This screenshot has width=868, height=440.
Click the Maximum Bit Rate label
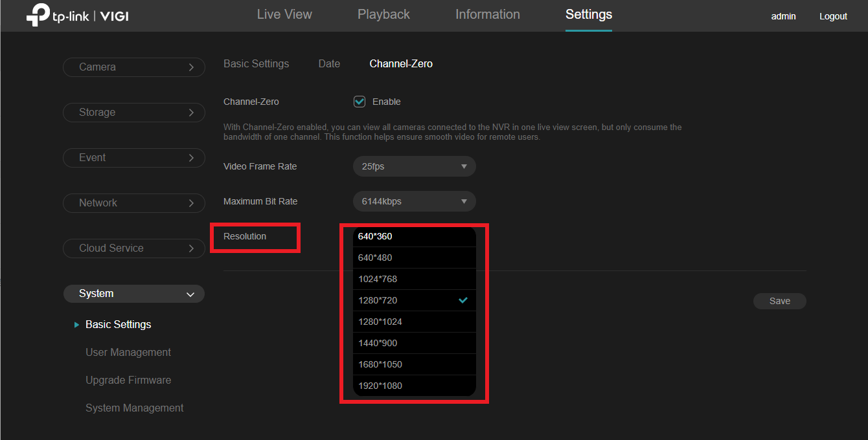coord(260,201)
